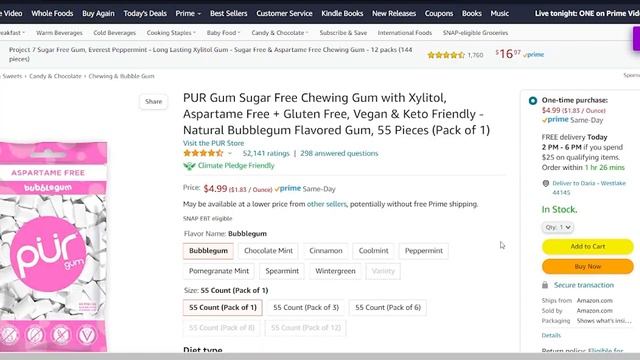Open the Best Sellers menu item
The width and height of the screenshot is (640, 360).
click(x=229, y=13)
